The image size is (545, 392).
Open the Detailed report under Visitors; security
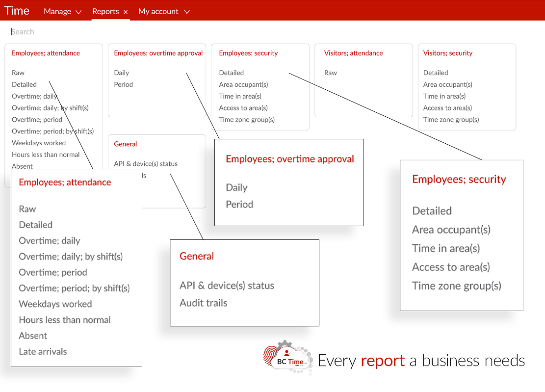tap(436, 73)
